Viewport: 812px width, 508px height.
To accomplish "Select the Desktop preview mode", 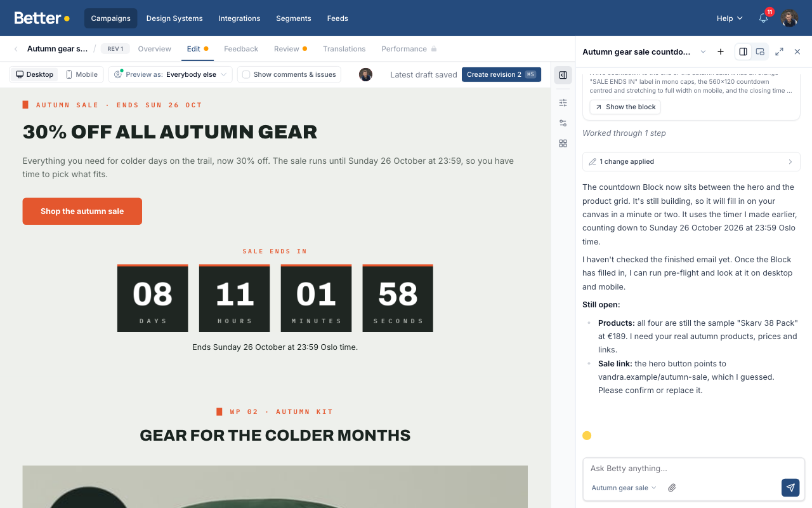I will tap(35, 74).
